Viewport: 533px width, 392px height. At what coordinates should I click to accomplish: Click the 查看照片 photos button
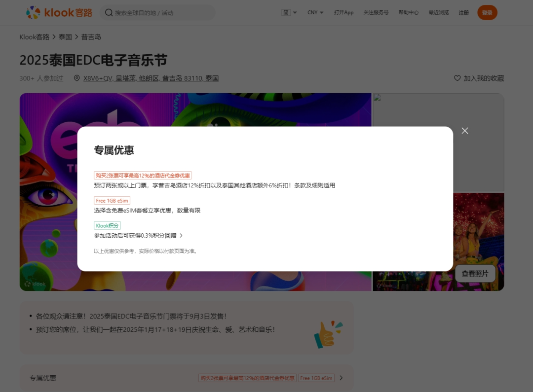click(x=475, y=274)
